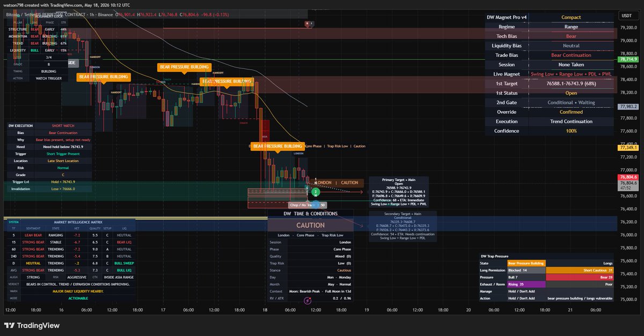Viewport: 644px width, 336px height.
Task: Click the purple lightning bolt icon
Action: click(308, 302)
